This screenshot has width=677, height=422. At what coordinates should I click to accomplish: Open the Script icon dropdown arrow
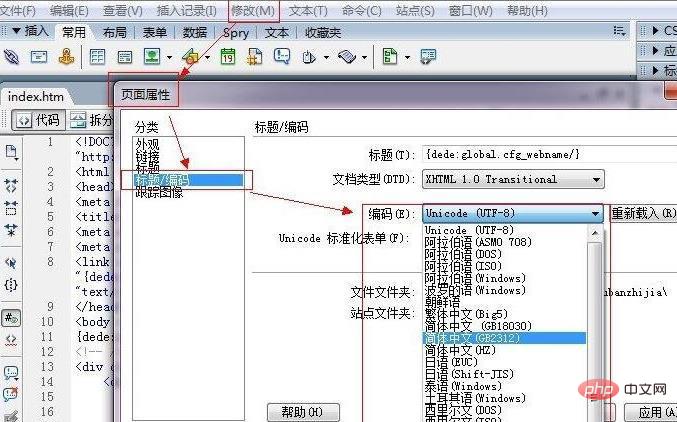coord(365,57)
